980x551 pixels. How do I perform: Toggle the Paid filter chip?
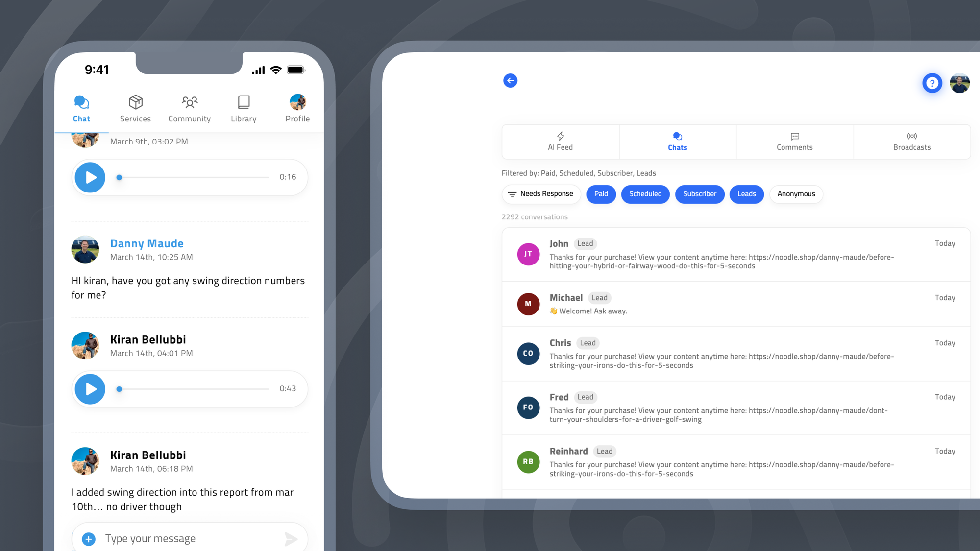pyautogui.click(x=601, y=194)
